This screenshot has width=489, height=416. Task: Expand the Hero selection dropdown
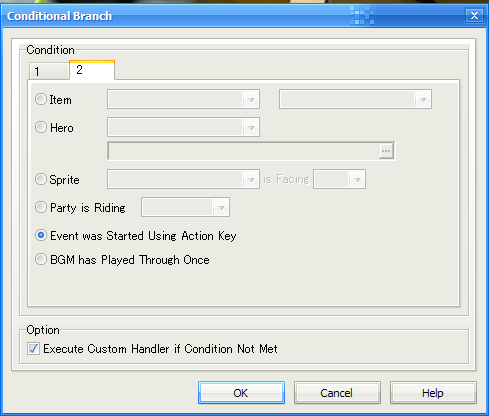pos(183,127)
